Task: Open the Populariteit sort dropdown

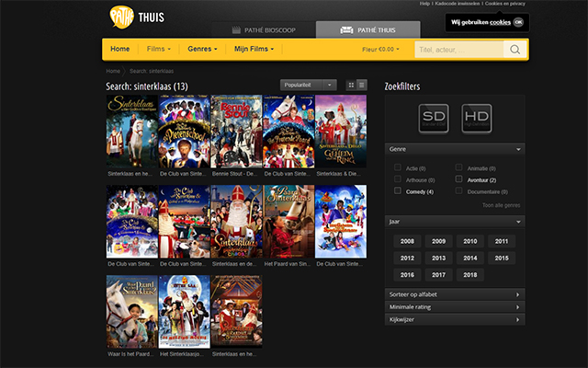Action: (x=309, y=85)
